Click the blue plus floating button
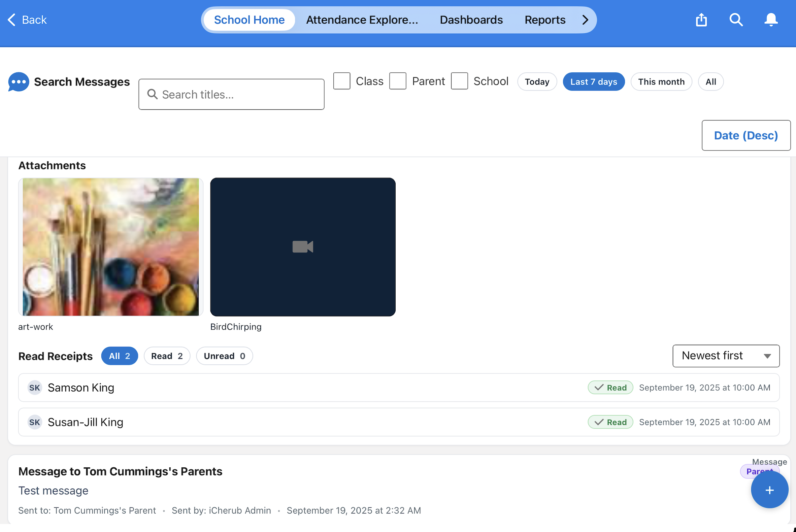 tap(769, 490)
